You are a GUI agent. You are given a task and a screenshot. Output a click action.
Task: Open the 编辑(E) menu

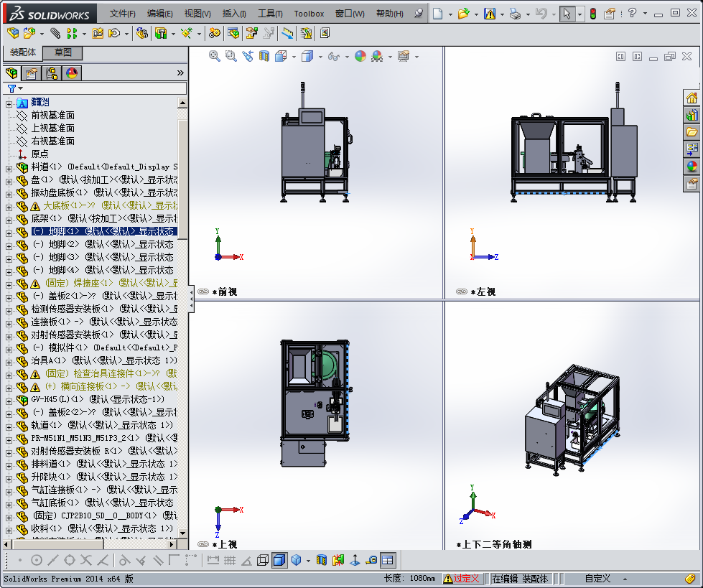159,14
